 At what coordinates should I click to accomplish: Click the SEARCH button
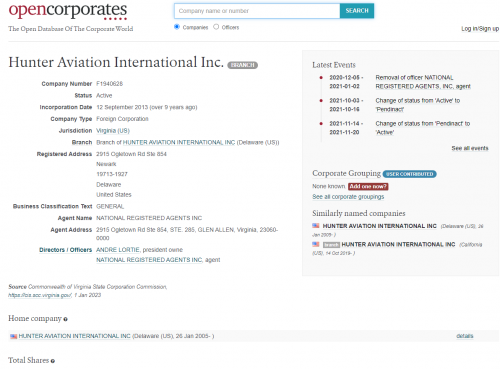point(357,11)
